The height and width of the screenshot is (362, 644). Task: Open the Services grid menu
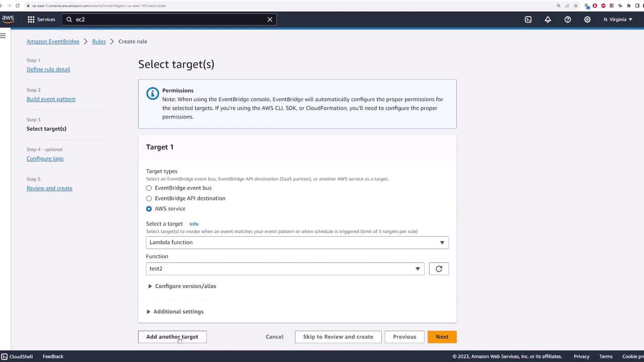[31, 19]
